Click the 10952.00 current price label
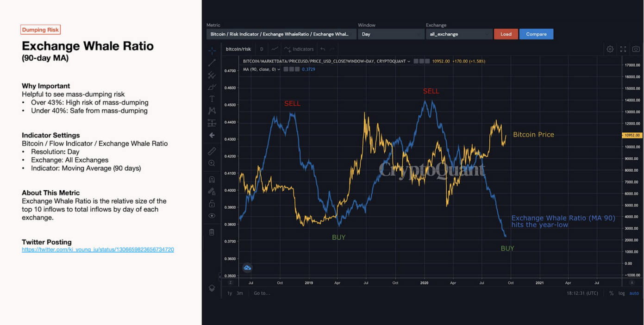The width and height of the screenshot is (644, 325). 631,135
